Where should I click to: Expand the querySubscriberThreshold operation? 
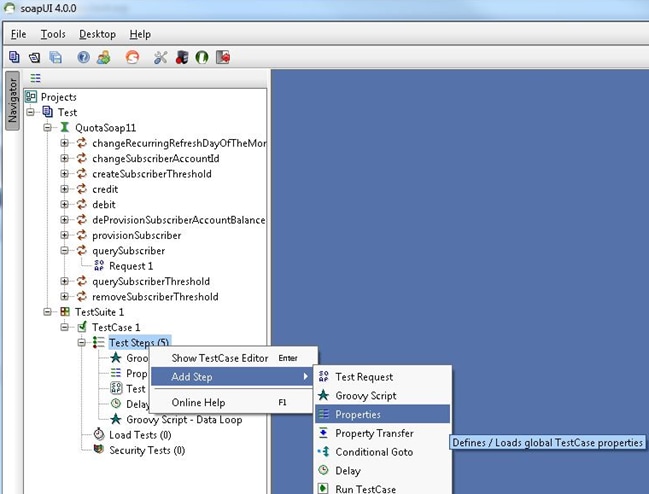pyautogui.click(x=65, y=281)
